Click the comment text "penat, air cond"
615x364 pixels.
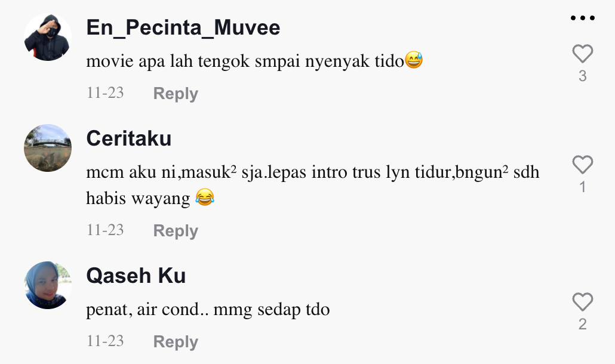[208, 310]
